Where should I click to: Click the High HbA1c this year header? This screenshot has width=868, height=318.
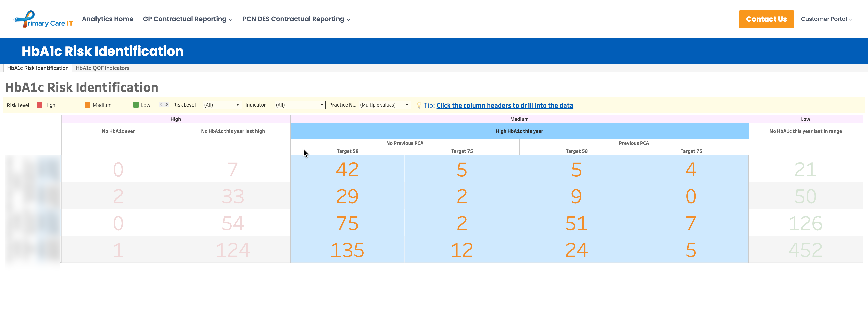[x=519, y=131]
